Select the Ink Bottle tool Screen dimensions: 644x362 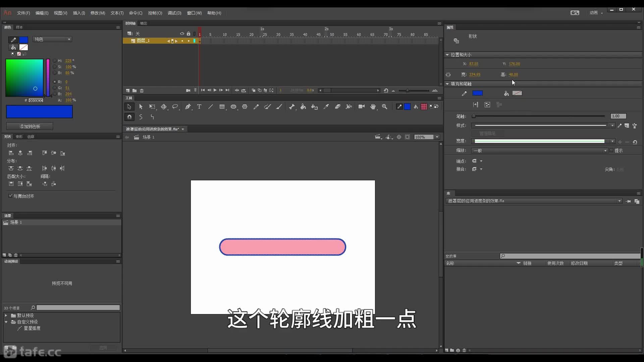click(x=314, y=107)
